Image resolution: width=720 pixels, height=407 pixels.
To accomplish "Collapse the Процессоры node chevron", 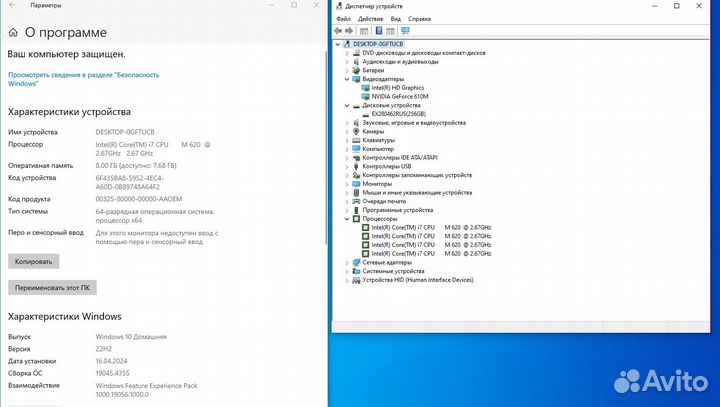I will pyautogui.click(x=347, y=219).
